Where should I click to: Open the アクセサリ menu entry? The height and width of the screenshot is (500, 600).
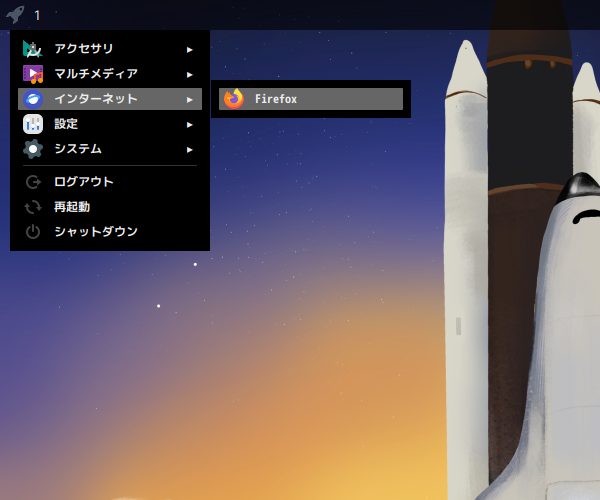point(110,49)
